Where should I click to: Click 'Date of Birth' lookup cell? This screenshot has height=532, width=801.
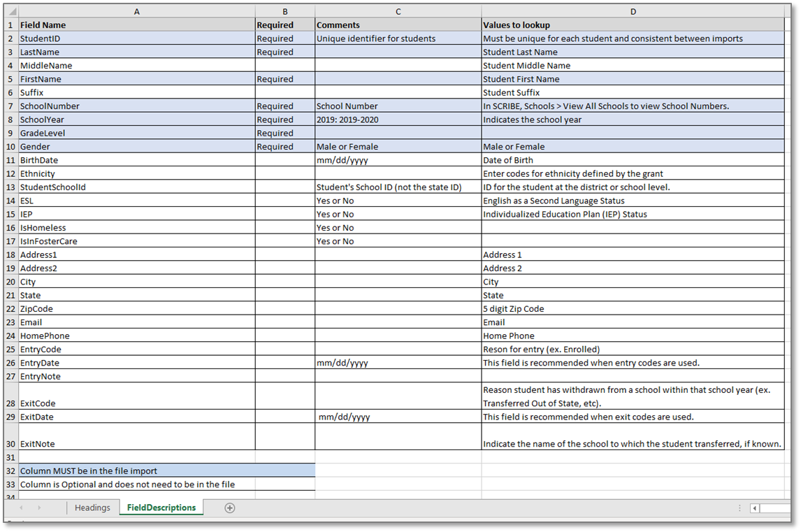[633, 160]
